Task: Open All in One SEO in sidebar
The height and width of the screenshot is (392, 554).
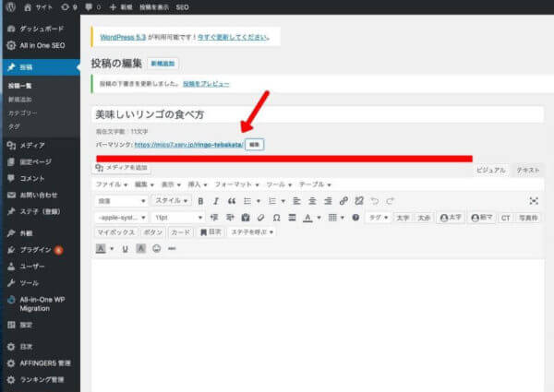Action: [41, 45]
